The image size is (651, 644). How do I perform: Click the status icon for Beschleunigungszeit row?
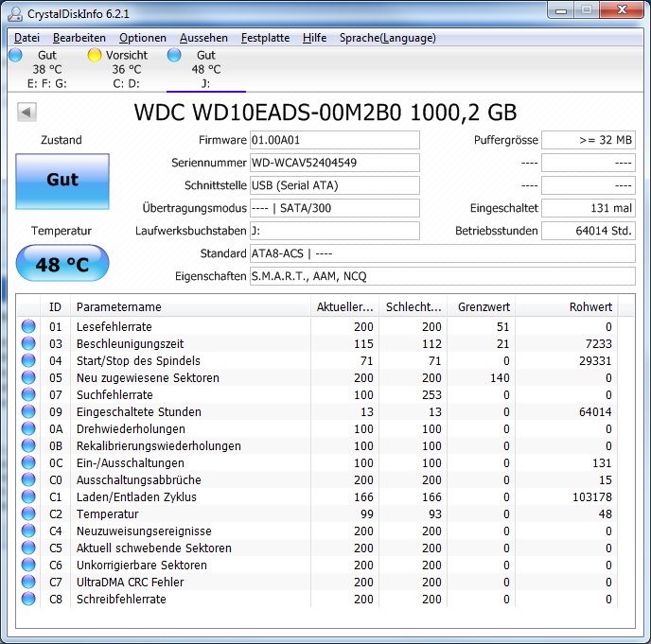click(28, 343)
